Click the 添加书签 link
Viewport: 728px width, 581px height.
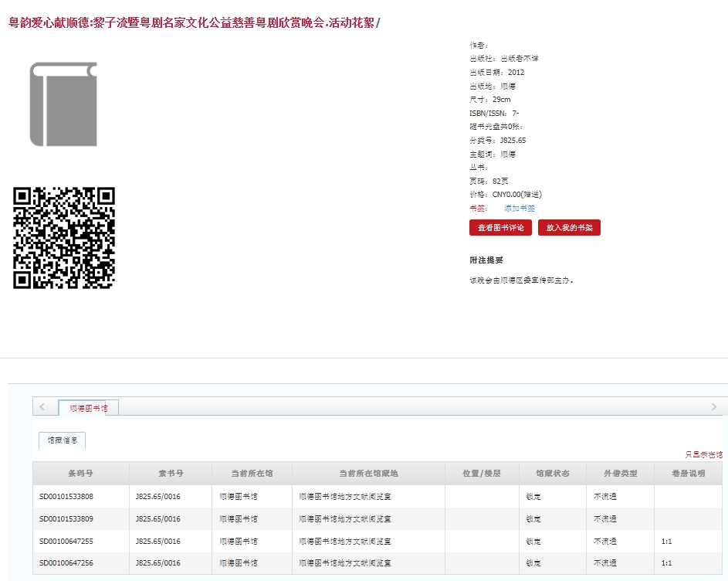click(520, 209)
